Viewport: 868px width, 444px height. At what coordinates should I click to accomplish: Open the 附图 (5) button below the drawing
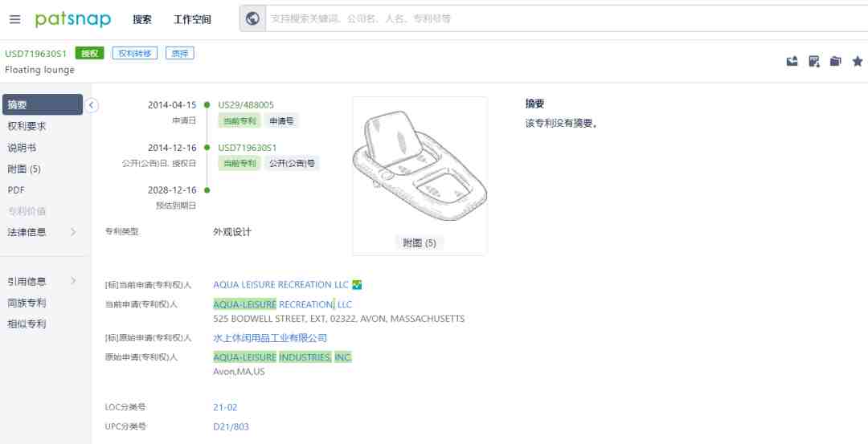click(x=419, y=242)
